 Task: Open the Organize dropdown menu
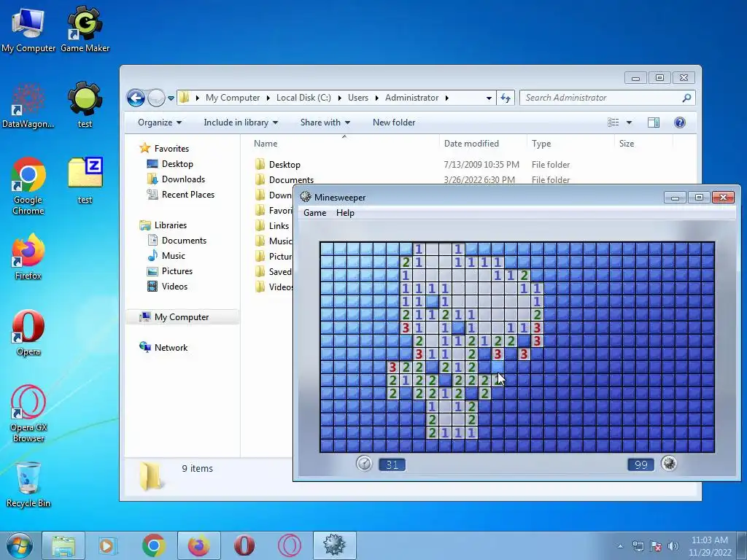pyautogui.click(x=160, y=122)
